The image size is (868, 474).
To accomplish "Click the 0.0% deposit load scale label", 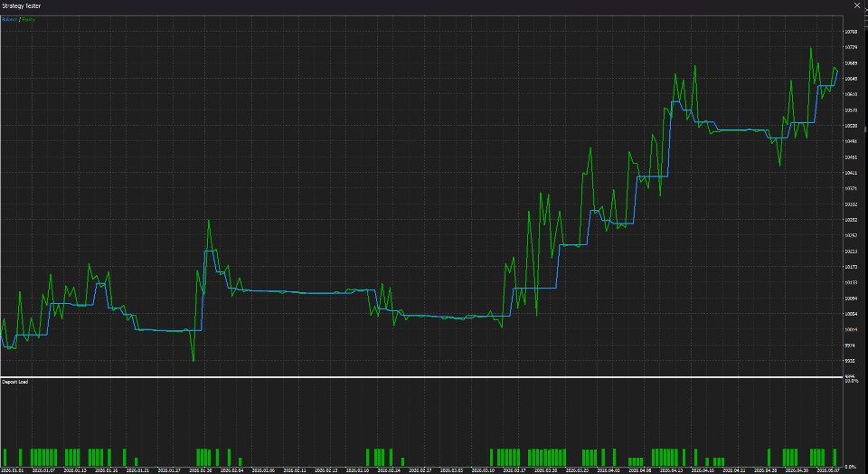I will [852, 467].
